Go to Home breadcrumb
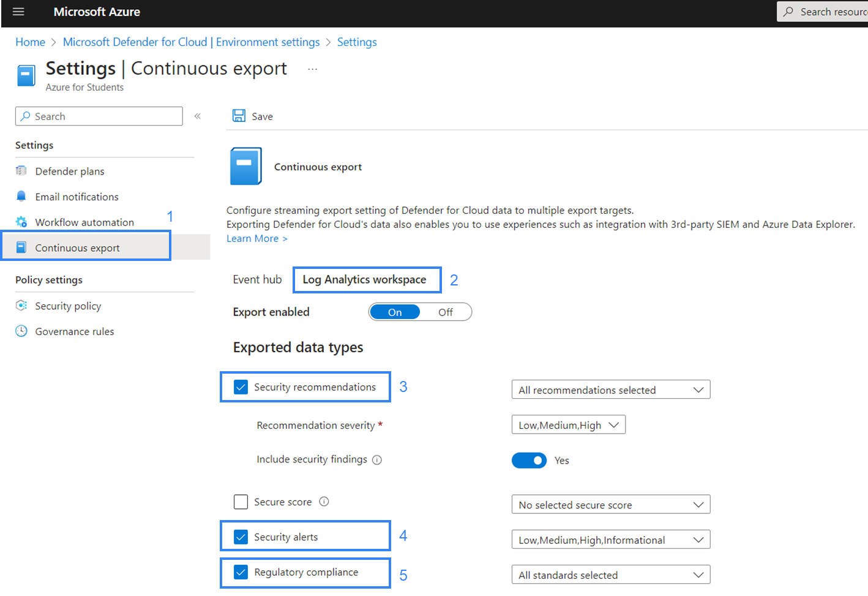The height and width of the screenshot is (596, 868). click(x=30, y=42)
